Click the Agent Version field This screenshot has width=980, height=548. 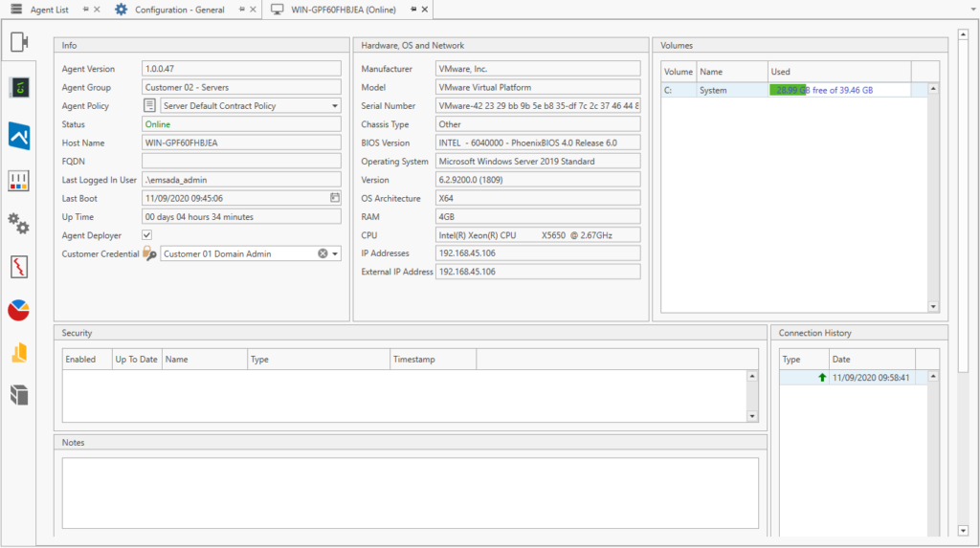241,69
